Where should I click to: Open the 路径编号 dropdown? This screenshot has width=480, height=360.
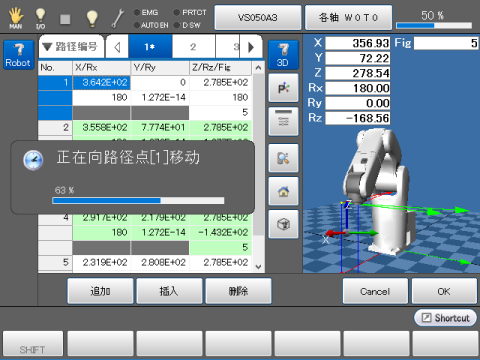click(71, 47)
